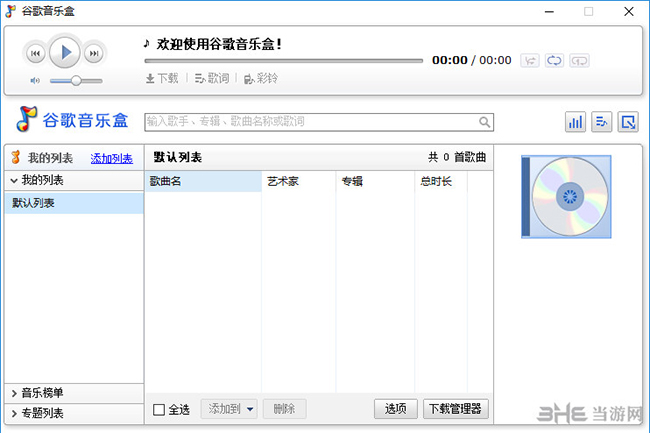
Task: Click the 删除 button
Action: 284,409
